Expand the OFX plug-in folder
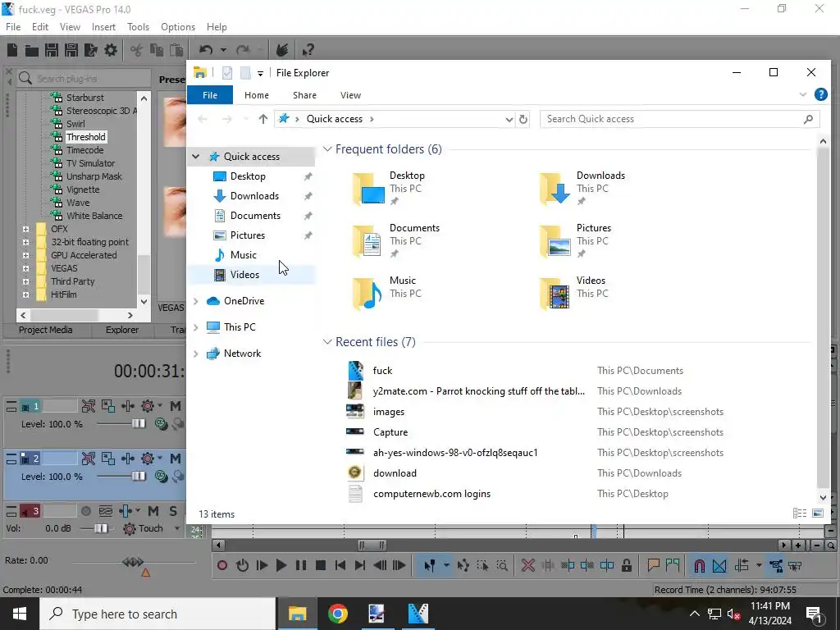 (25, 229)
